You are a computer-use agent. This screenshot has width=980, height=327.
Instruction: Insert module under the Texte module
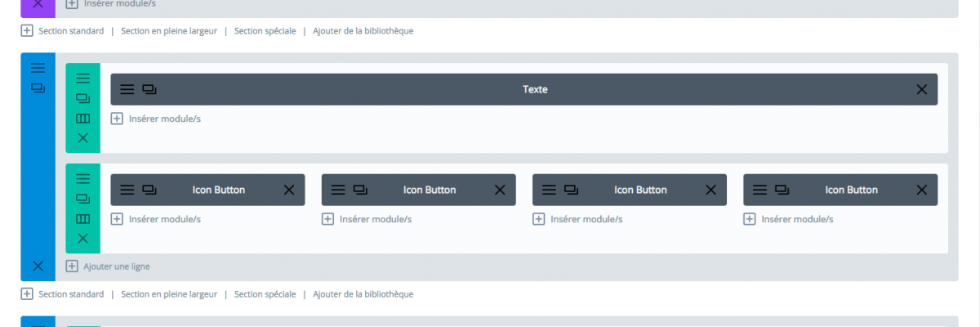[156, 119]
